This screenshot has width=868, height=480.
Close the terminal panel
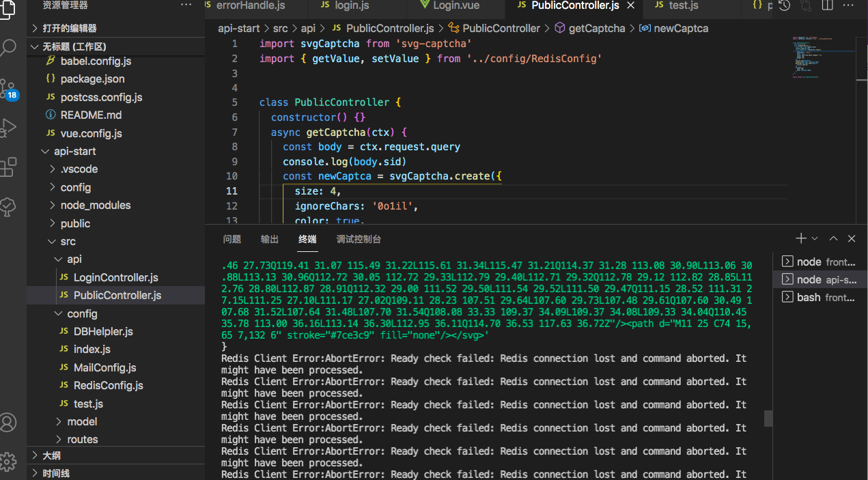(x=852, y=238)
